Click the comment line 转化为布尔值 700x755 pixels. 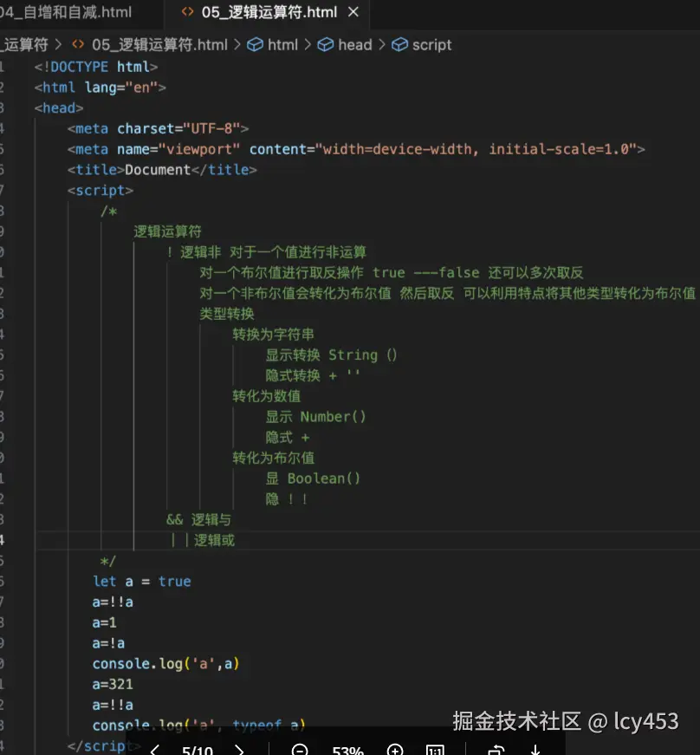click(x=273, y=458)
